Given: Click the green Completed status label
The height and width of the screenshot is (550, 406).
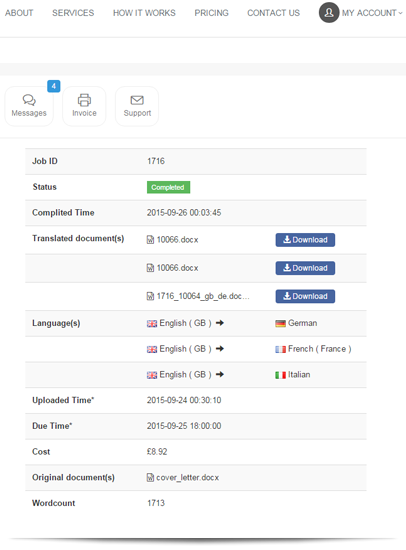Looking at the screenshot, I should point(168,187).
